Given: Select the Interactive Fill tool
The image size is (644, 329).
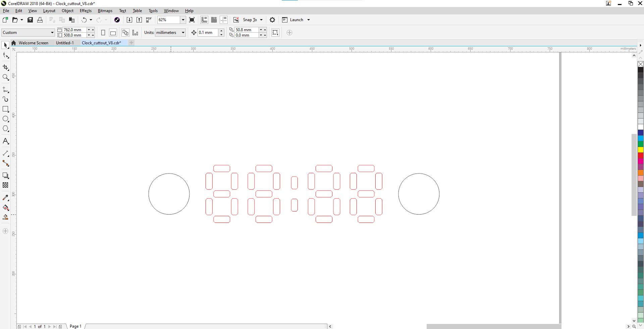Looking at the screenshot, I should tap(5, 207).
